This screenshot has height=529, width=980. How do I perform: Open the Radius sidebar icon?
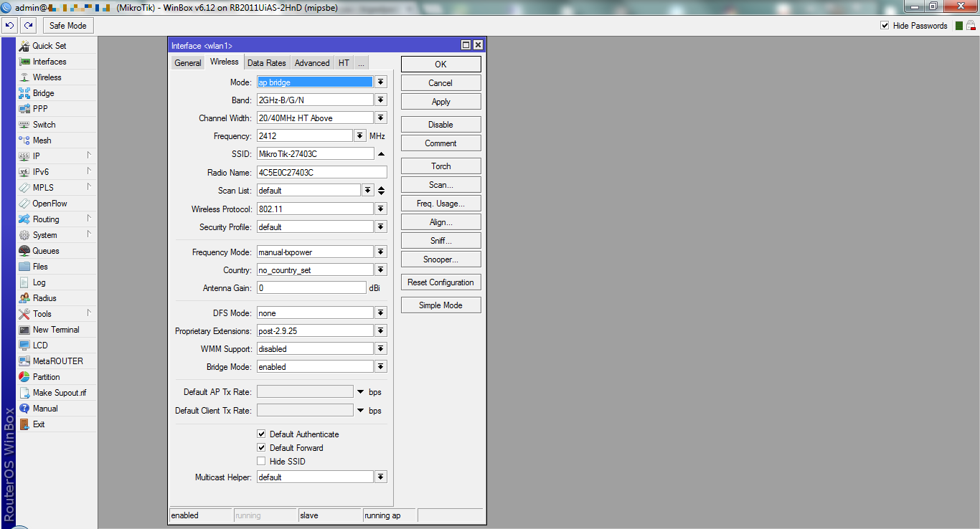24,298
